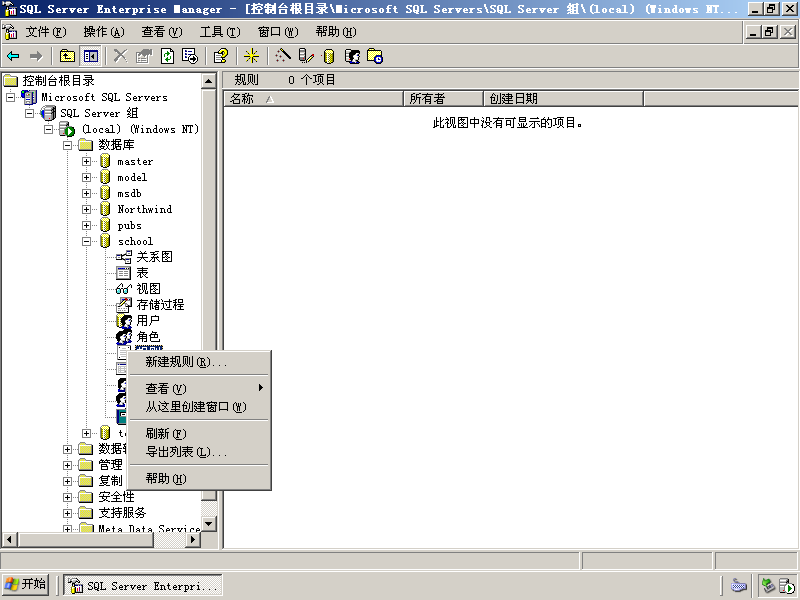Select the 关系图 diagram icon under school

(x=124, y=257)
